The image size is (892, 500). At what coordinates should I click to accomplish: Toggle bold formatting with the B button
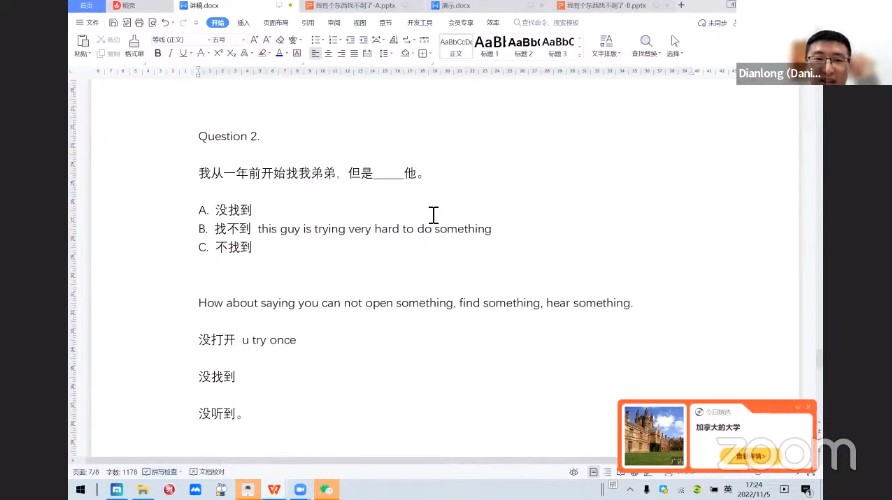point(158,53)
